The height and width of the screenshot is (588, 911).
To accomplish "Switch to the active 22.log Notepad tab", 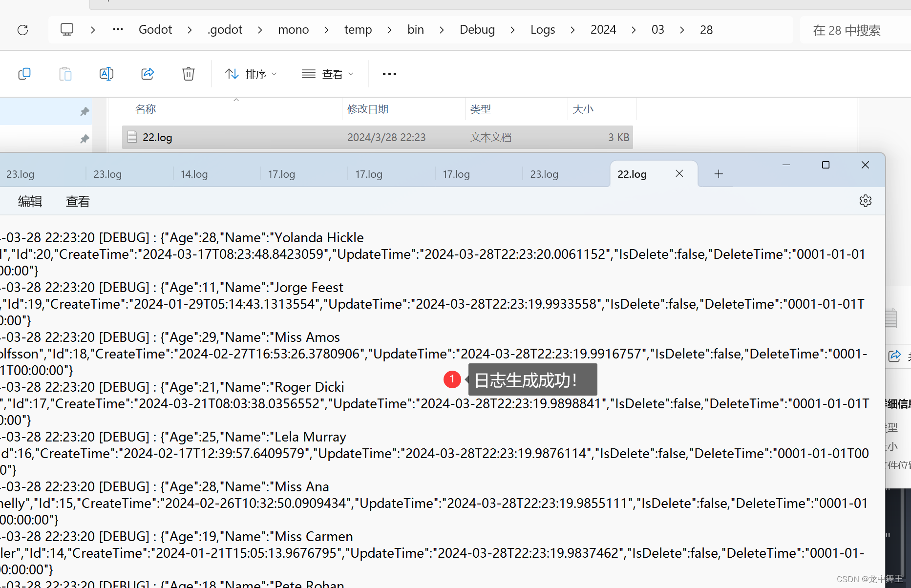I will (x=632, y=174).
